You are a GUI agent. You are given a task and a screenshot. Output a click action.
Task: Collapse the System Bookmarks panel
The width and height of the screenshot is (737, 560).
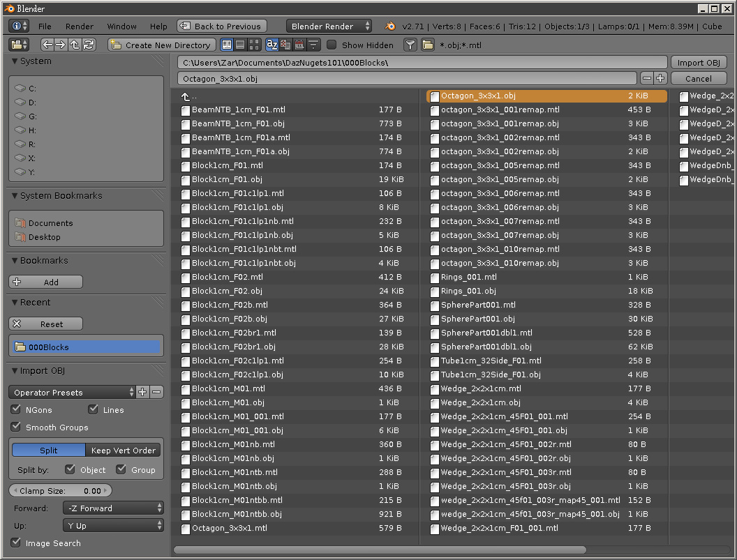pyautogui.click(x=15, y=195)
